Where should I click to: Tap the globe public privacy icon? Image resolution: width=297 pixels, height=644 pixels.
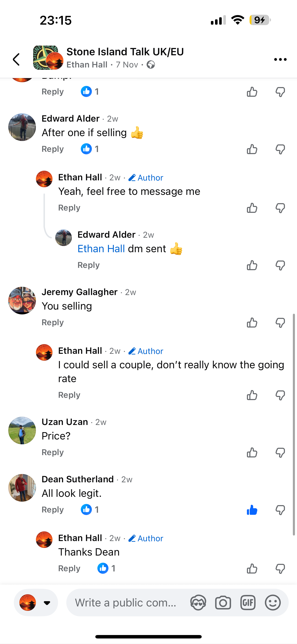pyautogui.click(x=151, y=65)
